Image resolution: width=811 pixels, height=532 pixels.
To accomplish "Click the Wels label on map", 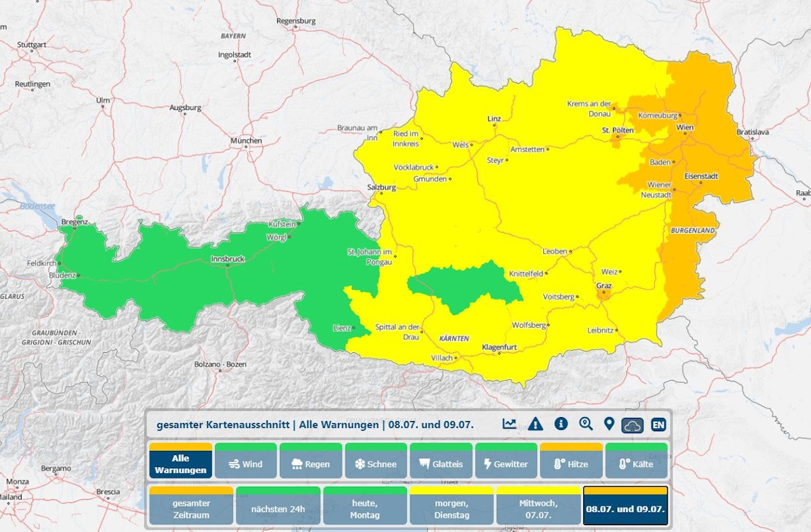I will pos(460,145).
